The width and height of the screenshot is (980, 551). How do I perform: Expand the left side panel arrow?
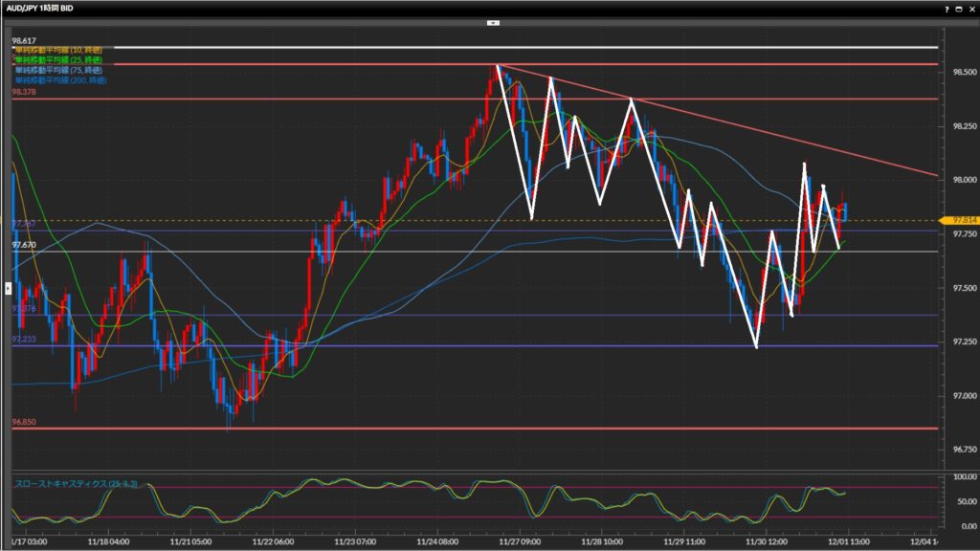click(x=9, y=287)
